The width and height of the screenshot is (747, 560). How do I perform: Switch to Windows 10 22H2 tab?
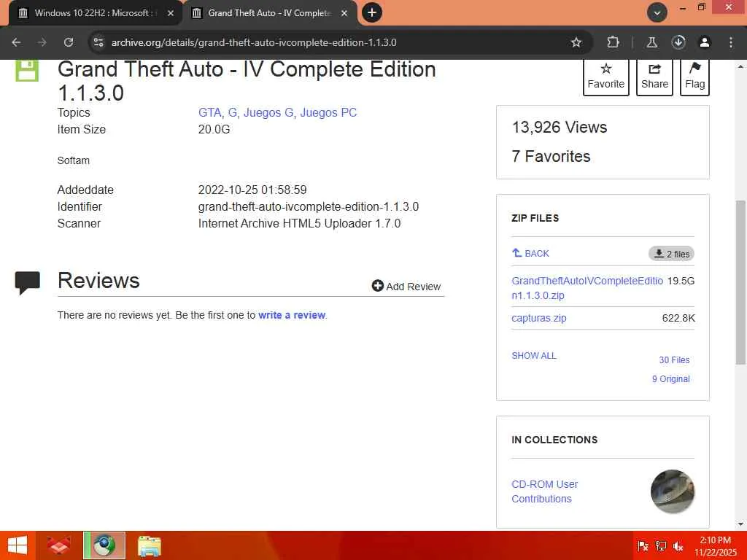tap(91, 13)
